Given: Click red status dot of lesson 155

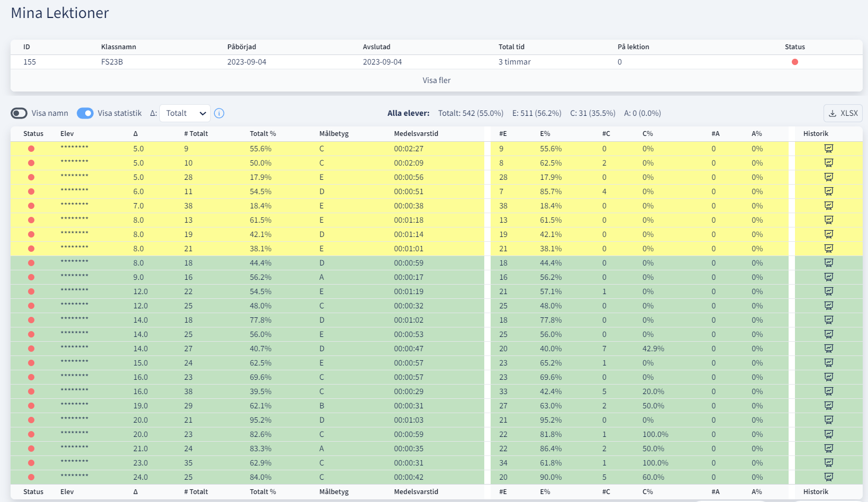Looking at the screenshot, I should coord(794,62).
